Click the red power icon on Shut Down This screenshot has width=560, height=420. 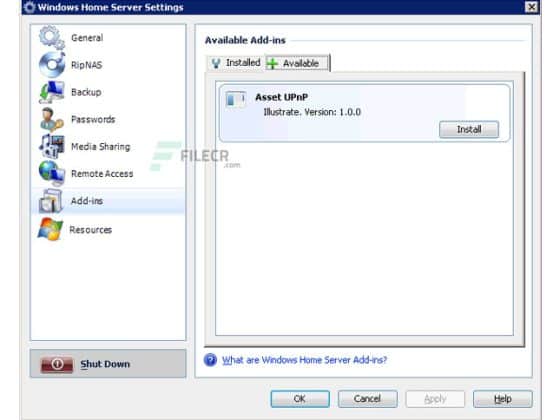coord(57,364)
